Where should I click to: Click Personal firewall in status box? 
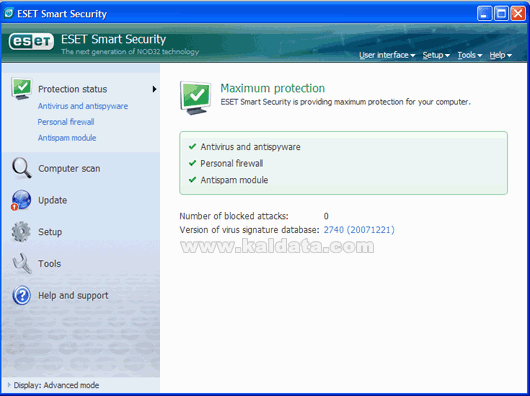232,163
